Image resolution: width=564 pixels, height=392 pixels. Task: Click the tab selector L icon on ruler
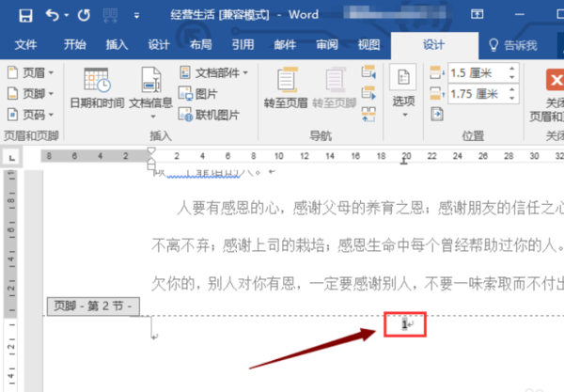[12, 158]
